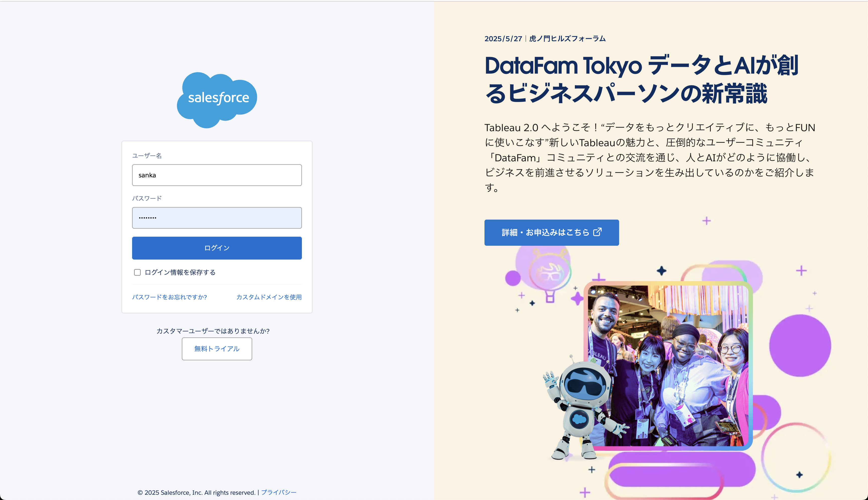
Task: Click the ログイン情報を保存する label text
Action: click(x=180, y=272)
